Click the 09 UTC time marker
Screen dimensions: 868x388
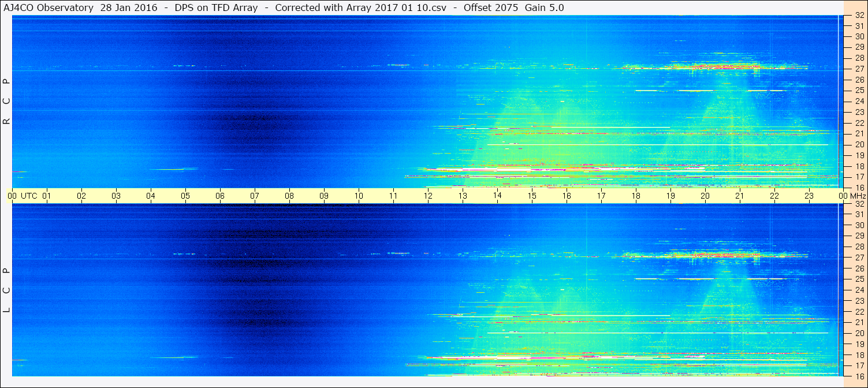pos(324,196)
